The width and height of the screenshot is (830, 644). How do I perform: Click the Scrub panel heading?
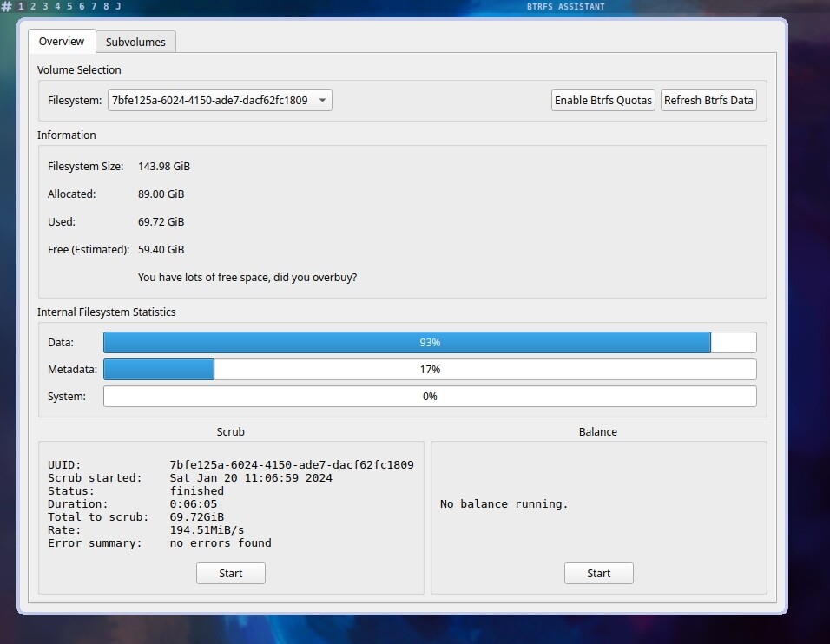click(x=231, y=432)
